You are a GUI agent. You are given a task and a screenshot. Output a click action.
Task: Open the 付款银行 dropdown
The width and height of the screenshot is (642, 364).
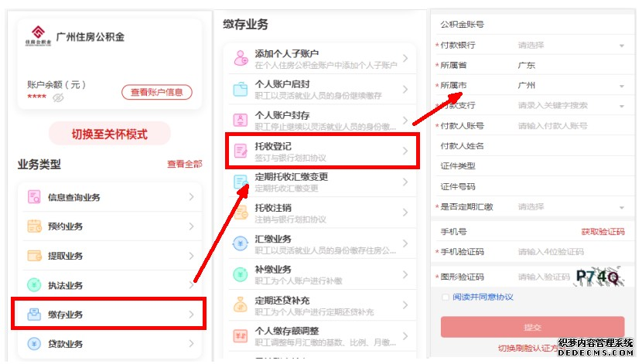pos(571,45)
